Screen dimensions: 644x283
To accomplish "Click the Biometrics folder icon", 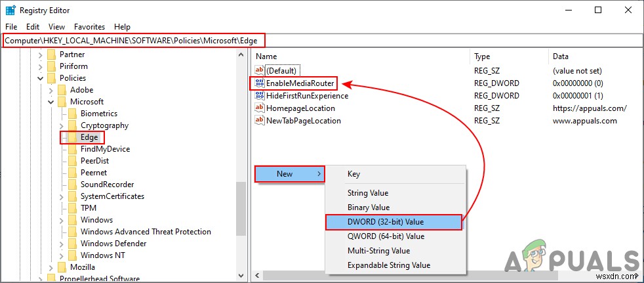I will [72, 114].
